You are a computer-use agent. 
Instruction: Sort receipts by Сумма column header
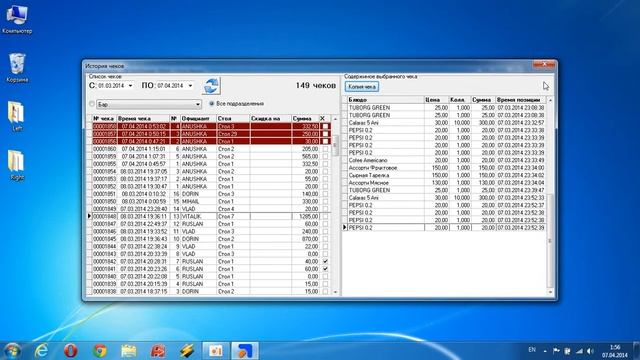305,118
